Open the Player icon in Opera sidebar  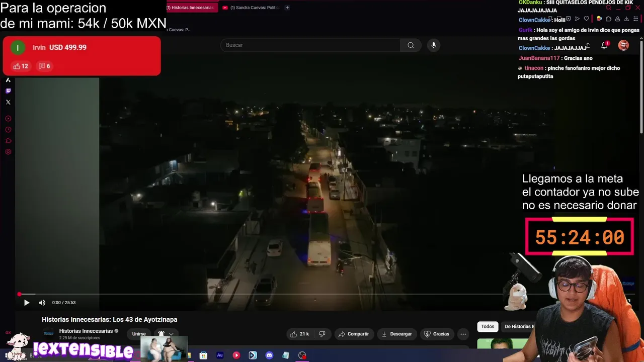8,119
